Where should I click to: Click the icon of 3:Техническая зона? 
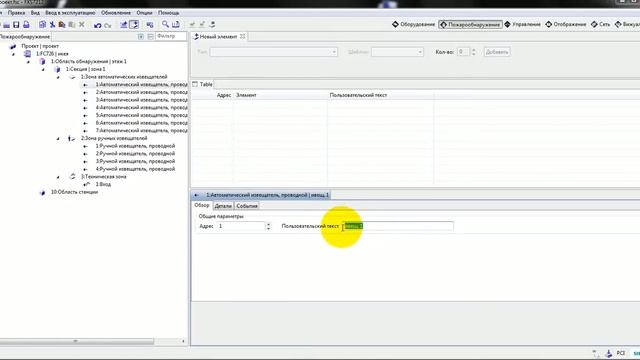[x=72, y=177]
